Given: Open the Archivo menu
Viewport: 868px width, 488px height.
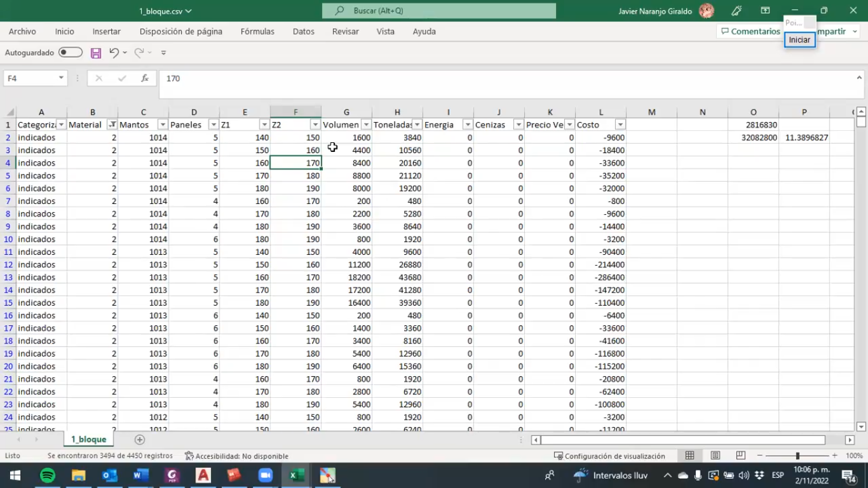Looking at the screenshot, I should (22, 31).
